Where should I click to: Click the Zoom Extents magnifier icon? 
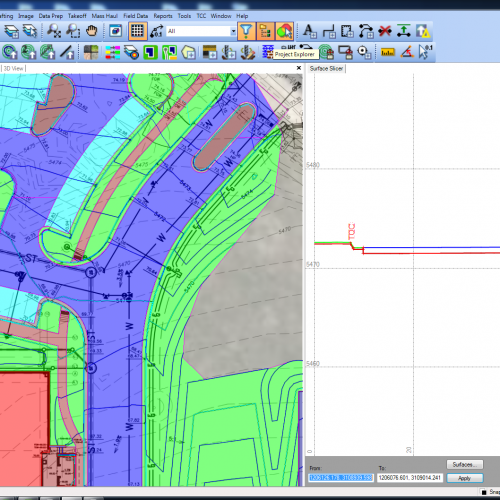54,31
